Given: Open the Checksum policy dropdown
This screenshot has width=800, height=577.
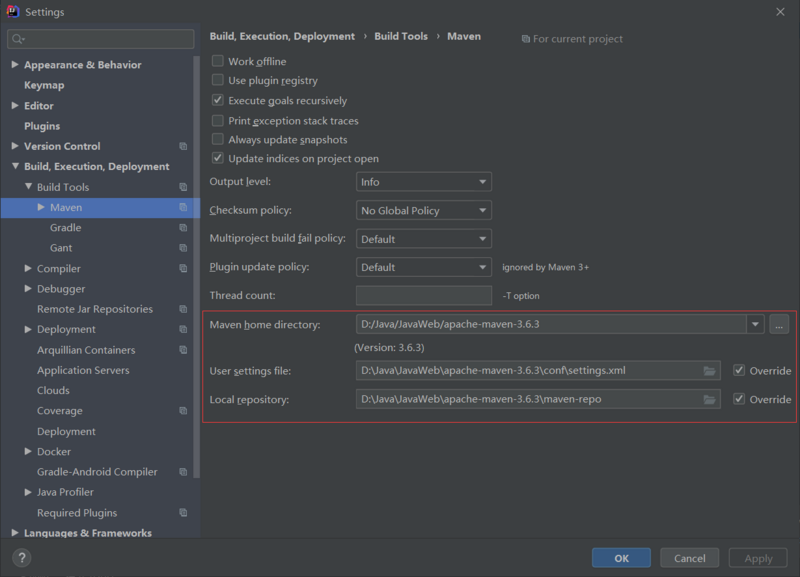Looking at the screenshot, I should [423, 211].
